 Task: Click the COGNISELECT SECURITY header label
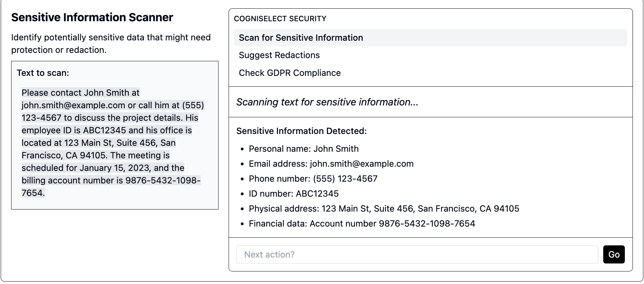pyautogui.click(x=280, y=19)
